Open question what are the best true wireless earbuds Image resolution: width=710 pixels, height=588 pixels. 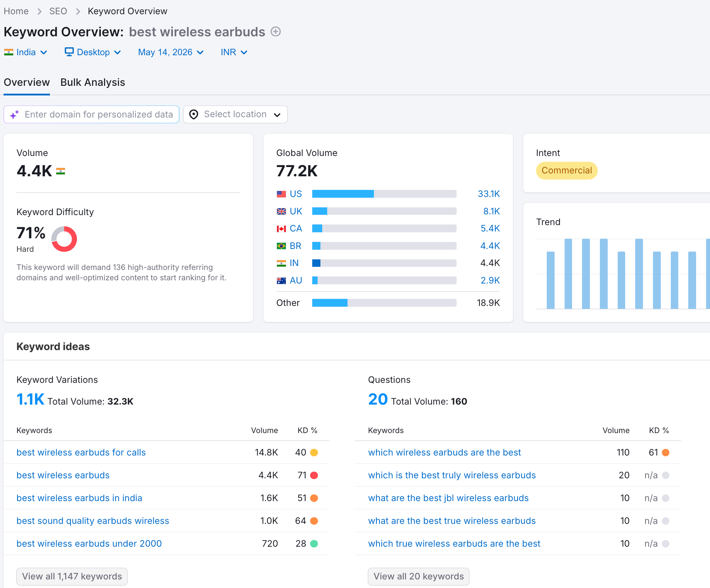click(x=452, y=521)
